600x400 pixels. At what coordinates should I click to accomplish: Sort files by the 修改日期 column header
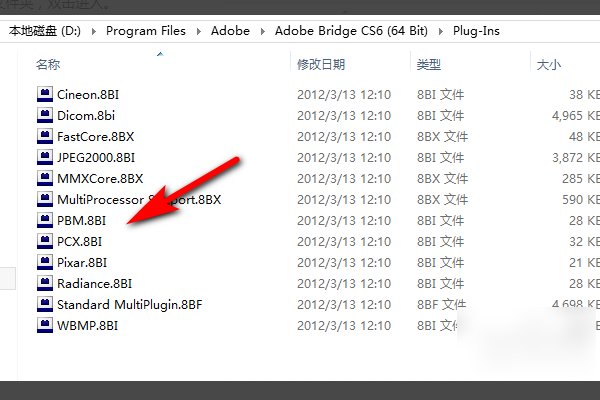(x=321, y=65)
